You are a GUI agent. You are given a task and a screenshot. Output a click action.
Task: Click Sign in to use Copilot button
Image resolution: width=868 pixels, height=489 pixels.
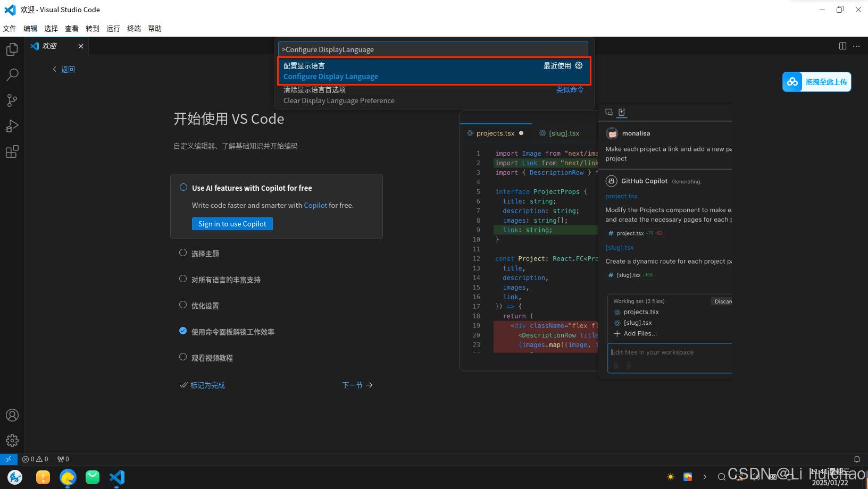pos(232,224)
